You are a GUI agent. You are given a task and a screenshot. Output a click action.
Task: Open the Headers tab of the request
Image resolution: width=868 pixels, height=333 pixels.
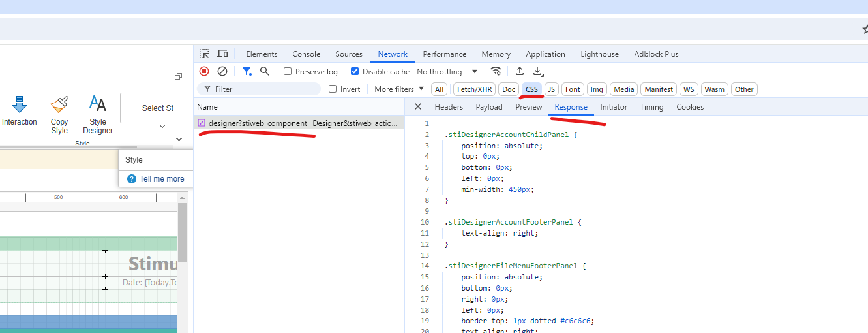(449, 107)
